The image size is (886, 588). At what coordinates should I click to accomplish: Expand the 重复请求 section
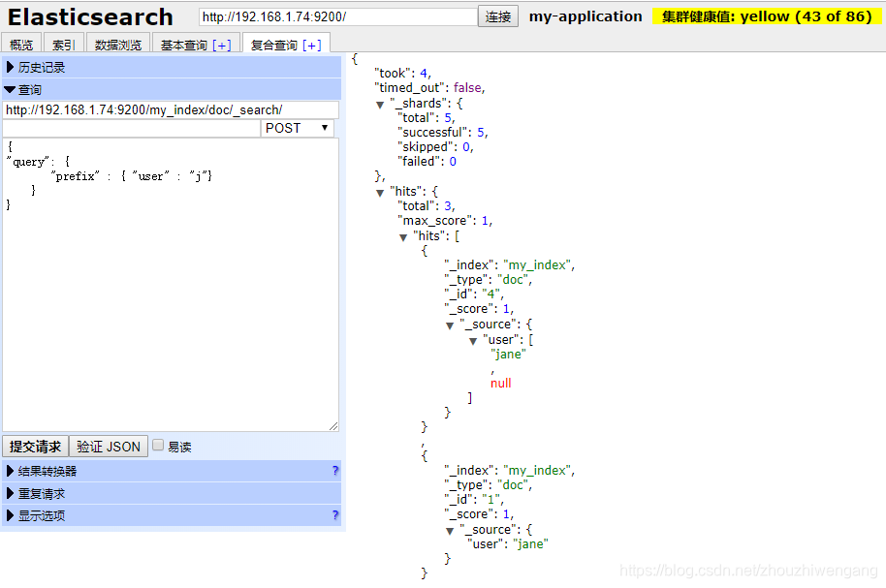click(172, 493)
